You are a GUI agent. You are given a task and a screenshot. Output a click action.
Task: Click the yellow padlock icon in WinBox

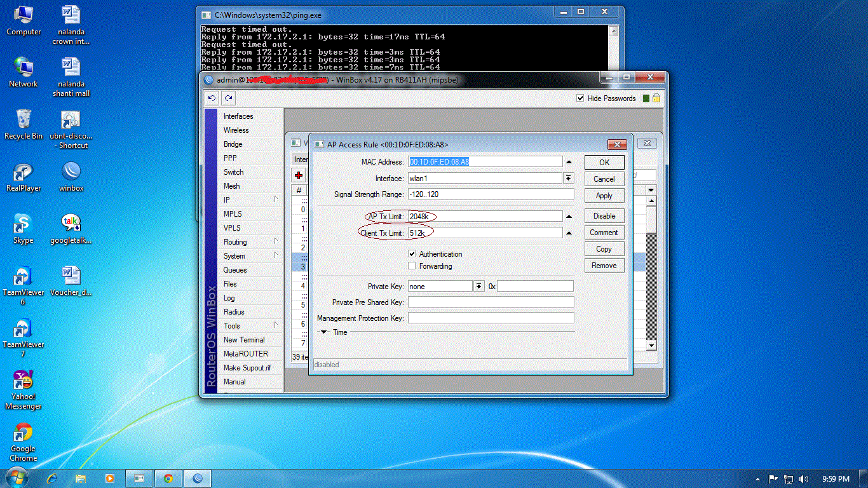[656, 98]
